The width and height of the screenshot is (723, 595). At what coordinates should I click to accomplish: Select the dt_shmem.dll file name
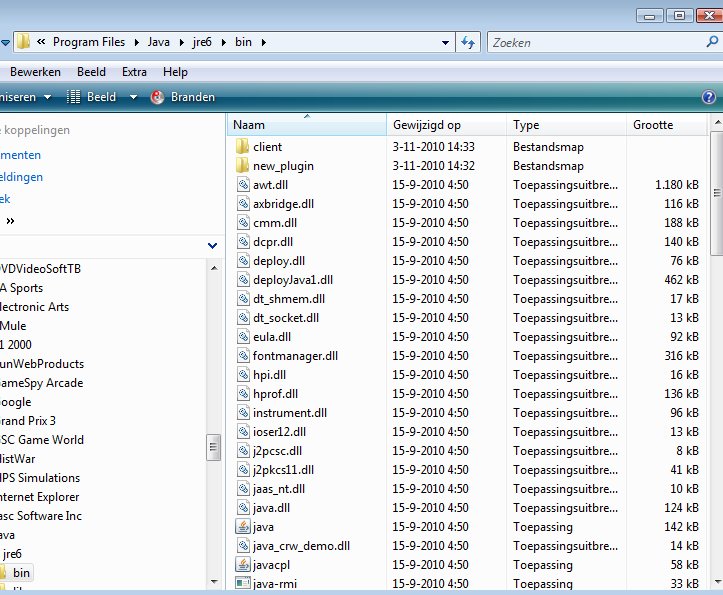[289, 299]
